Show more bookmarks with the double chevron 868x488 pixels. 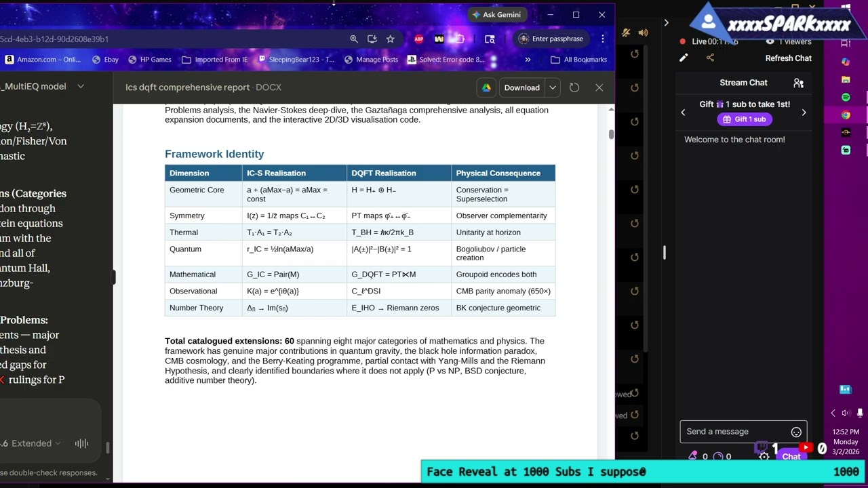click(528, 60)
